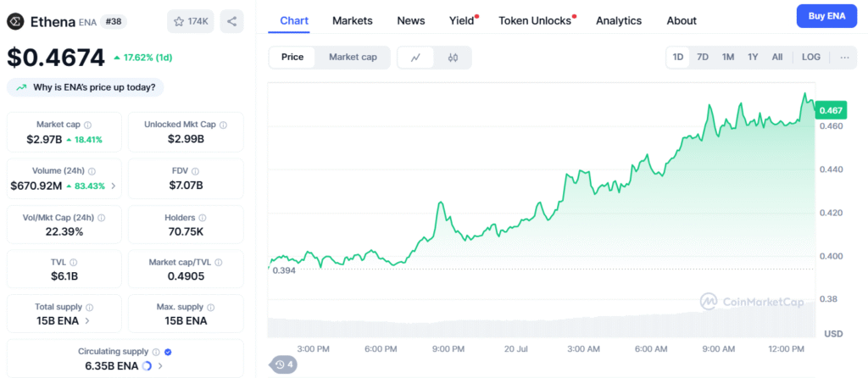Click the info icon next to Holders

click(203, 218)
